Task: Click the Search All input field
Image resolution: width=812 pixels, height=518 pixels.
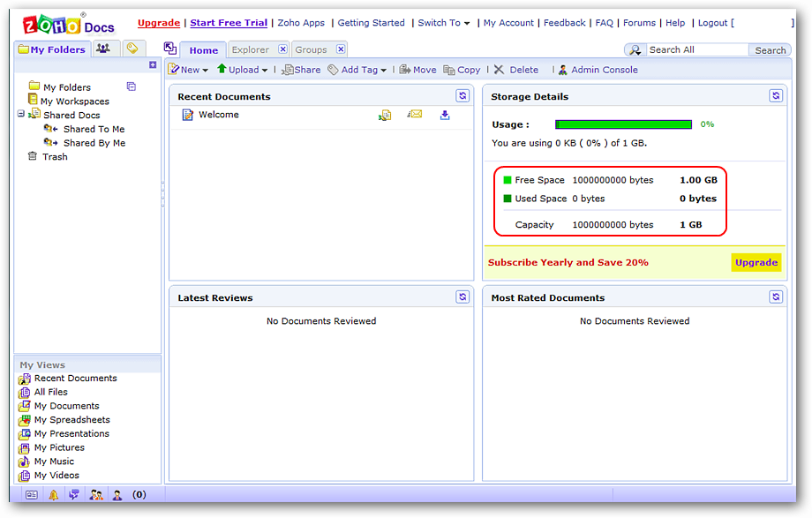Action: 696,49
